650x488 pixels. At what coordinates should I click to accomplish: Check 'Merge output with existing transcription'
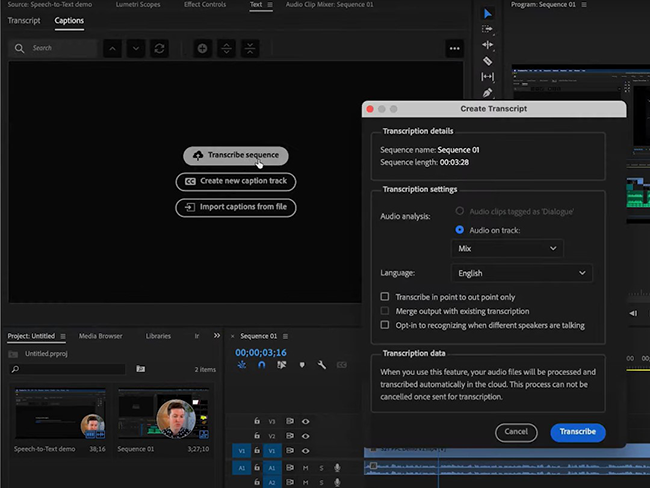[x=385, y=311]
